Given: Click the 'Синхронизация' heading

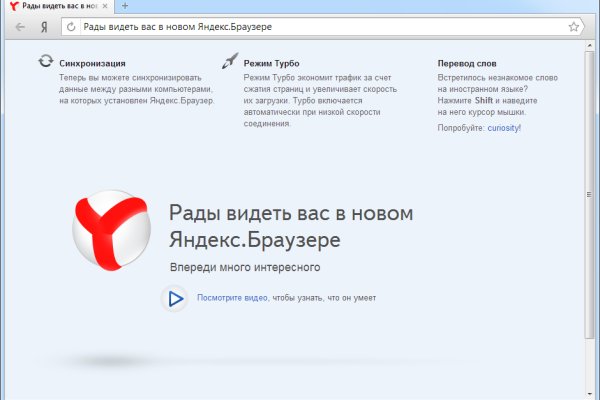Looking at the screenshot, I should point(92,63).
